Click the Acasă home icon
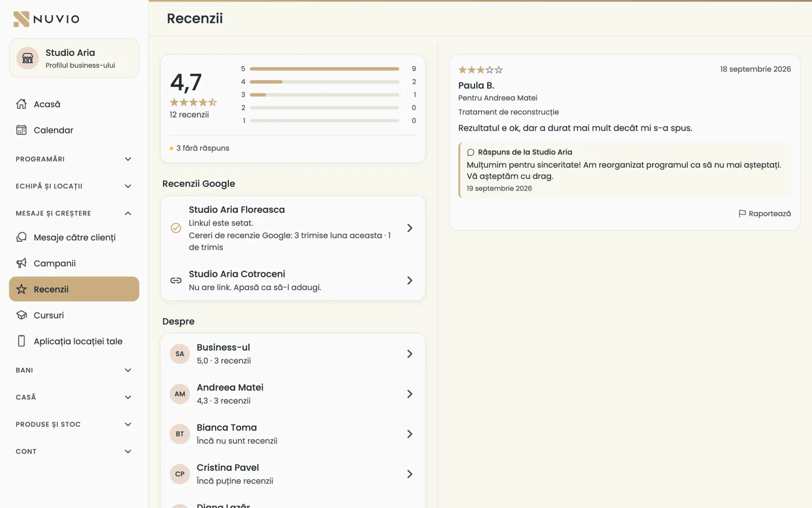Viewport: 812px width, 508px height. point(21,104)
